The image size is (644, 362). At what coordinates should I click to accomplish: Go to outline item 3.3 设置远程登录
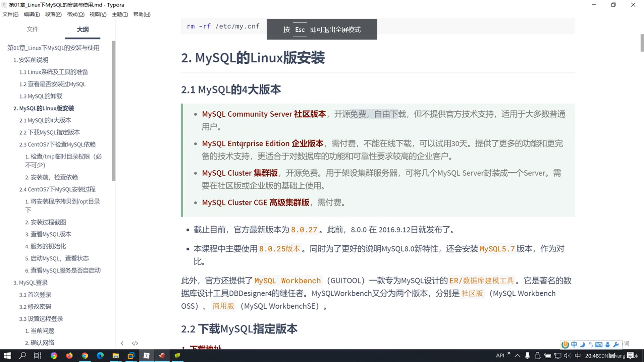pyautogui.click(x=41, y=319)
